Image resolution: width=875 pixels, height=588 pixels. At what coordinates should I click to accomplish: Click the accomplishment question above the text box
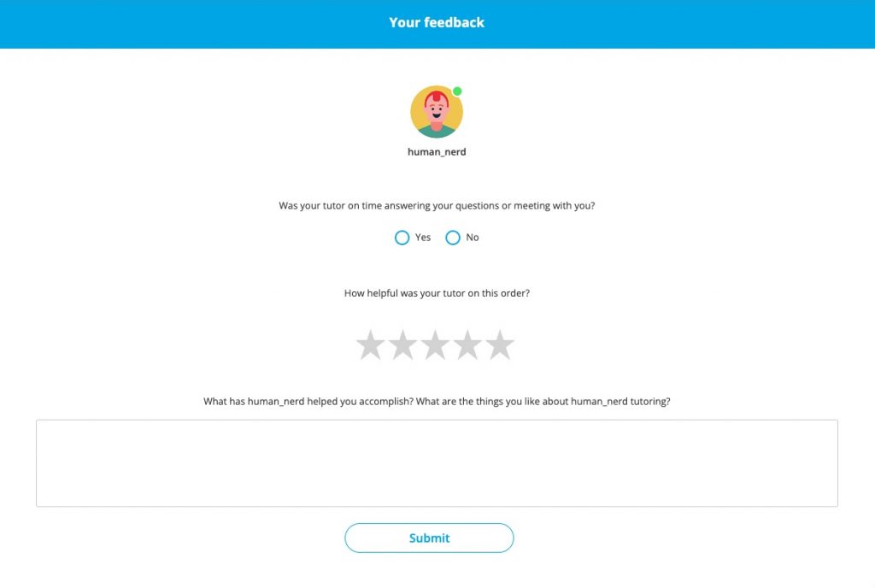click(437, 401)
